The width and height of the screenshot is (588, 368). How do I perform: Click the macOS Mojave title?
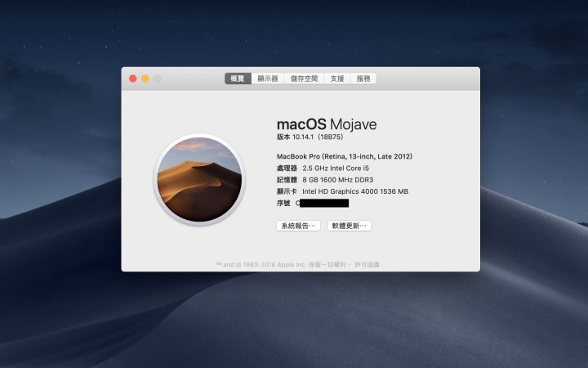click(327, 124)
